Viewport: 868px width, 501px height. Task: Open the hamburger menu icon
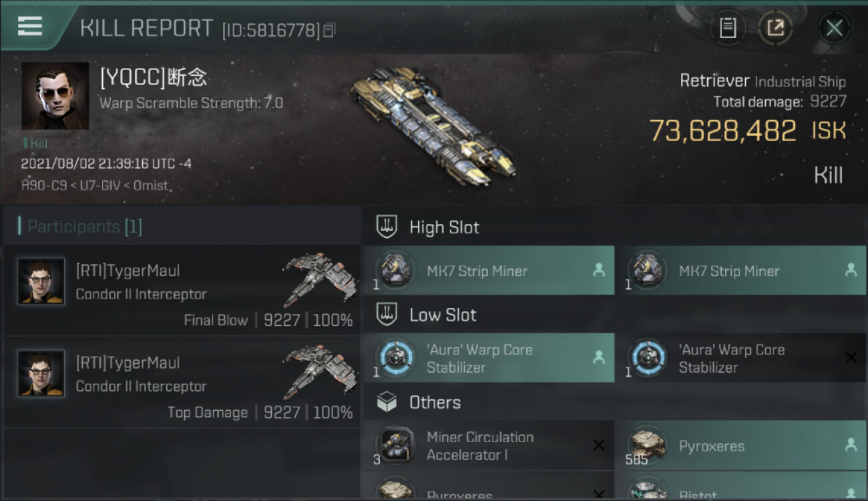(x=30, y=26)
